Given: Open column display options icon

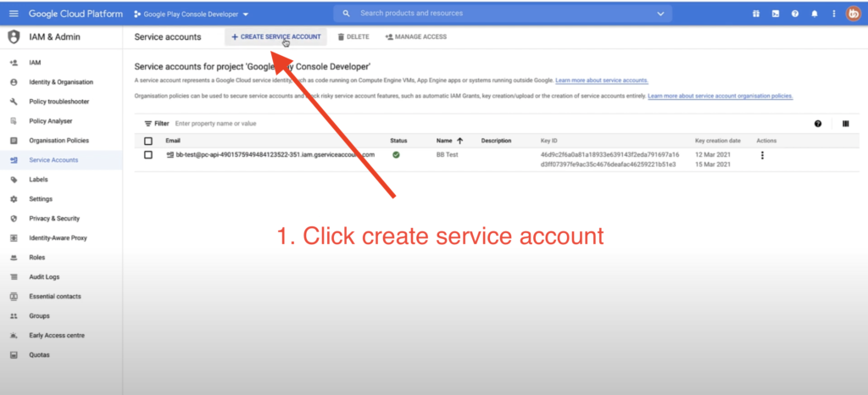Looking at the screenshot, I should pyautogui.click(x=845, y=124).
